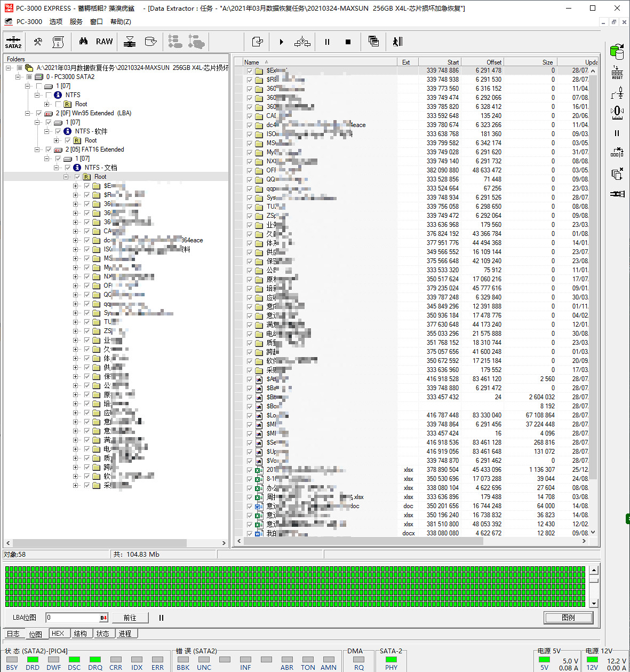Open the PC-3000 menu
Image resolution: width=630 pixels, height=672 pixels.
point(29,22)
